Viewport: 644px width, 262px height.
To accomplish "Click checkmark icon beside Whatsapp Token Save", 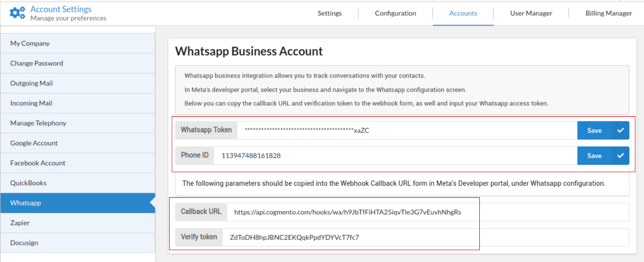I will pyautogui.click(x=620, y=130).
